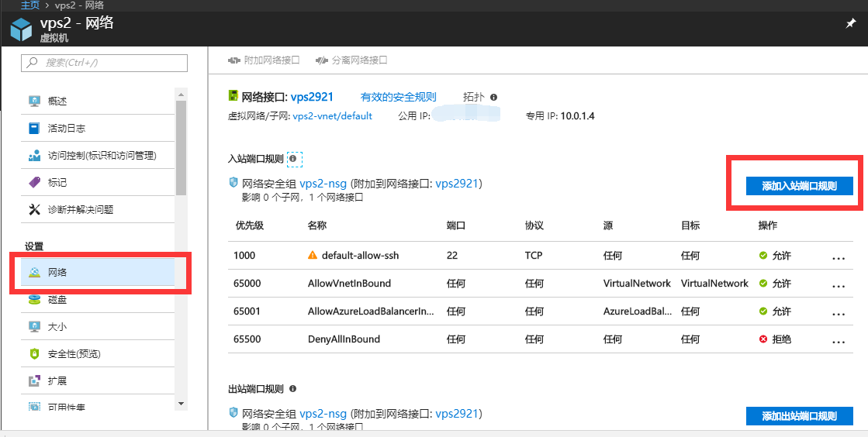Click the inbound network security group shield icon
Image resolution: width=868 pixels, height=437 pixels.
[x=233, y=183]
